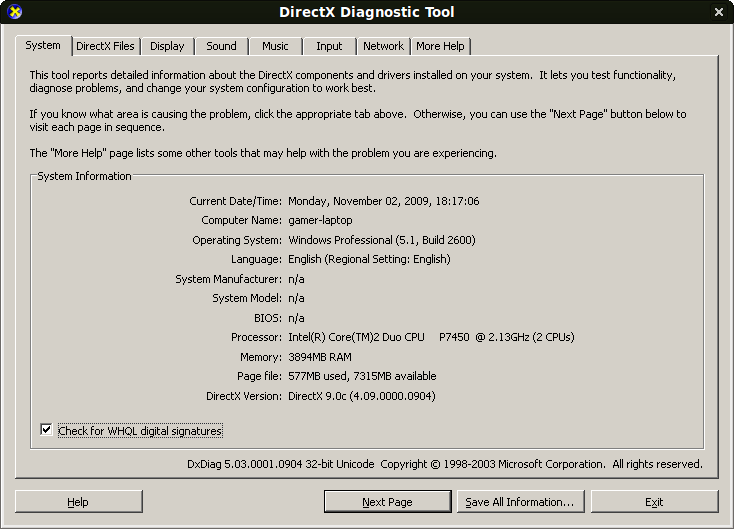Click Save All Information button
The height and width of the screenshot is (529, 734).
[520, 502]
